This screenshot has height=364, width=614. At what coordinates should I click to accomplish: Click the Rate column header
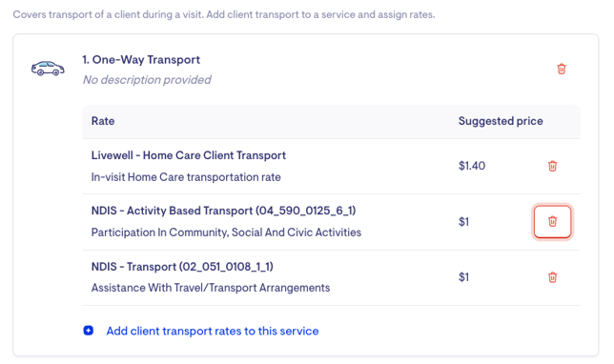coord(103,121)
